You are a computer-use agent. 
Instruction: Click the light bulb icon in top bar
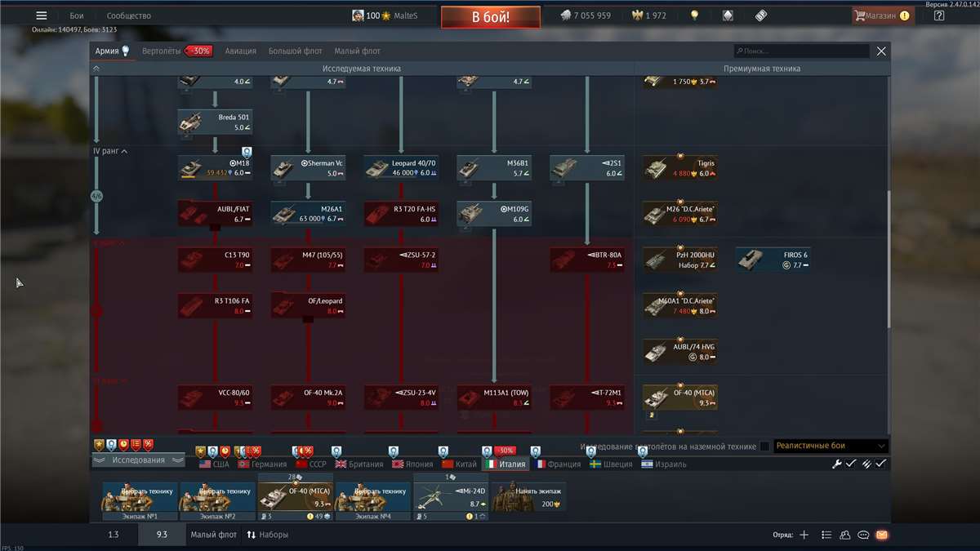(x=695, y=16)
